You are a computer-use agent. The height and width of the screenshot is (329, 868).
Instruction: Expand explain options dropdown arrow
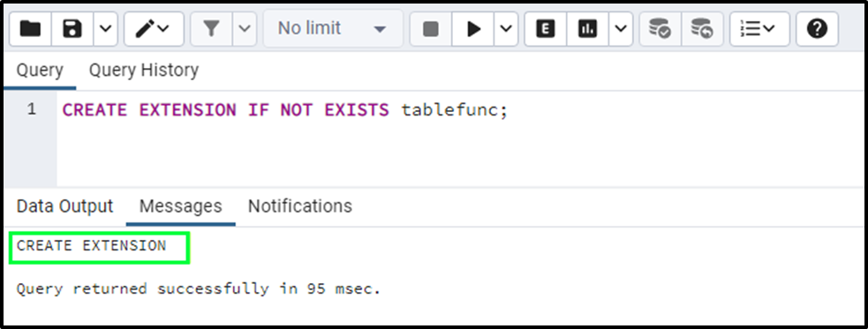pyautogui.click(x=621, y=29)
